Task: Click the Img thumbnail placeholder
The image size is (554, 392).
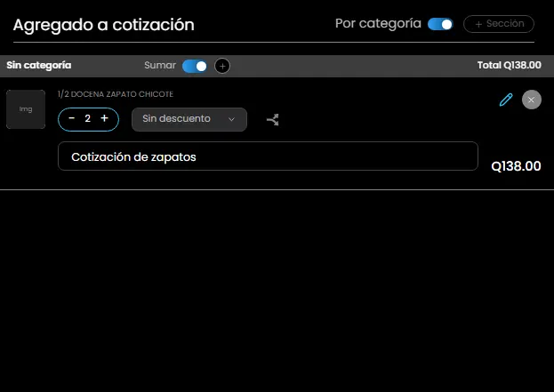Action: (26, 109)
